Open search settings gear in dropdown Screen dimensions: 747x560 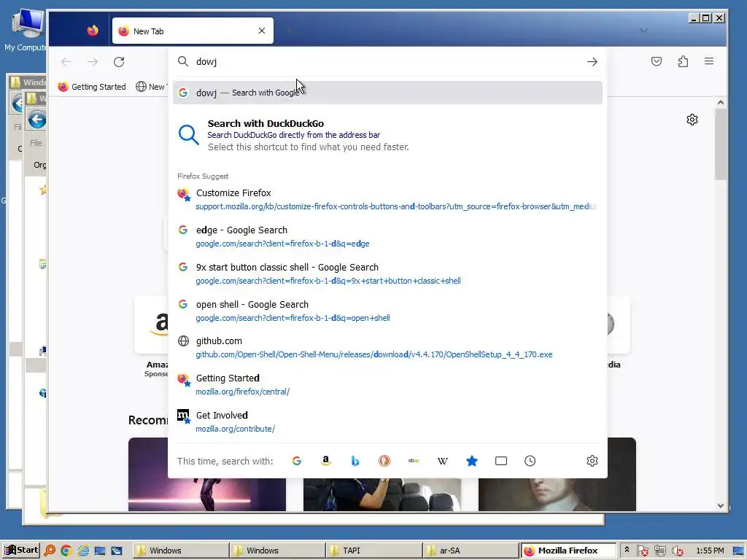(x=592, y=461)
